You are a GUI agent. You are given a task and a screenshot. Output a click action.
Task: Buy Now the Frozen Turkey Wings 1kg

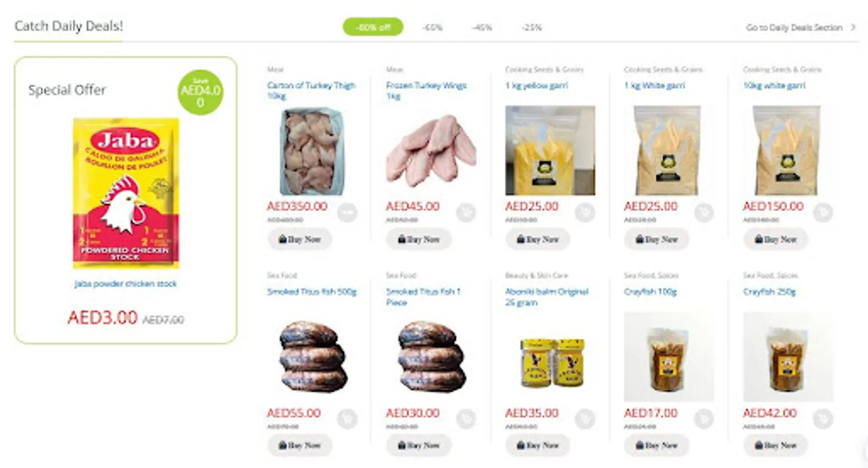[x=419, y=239]
